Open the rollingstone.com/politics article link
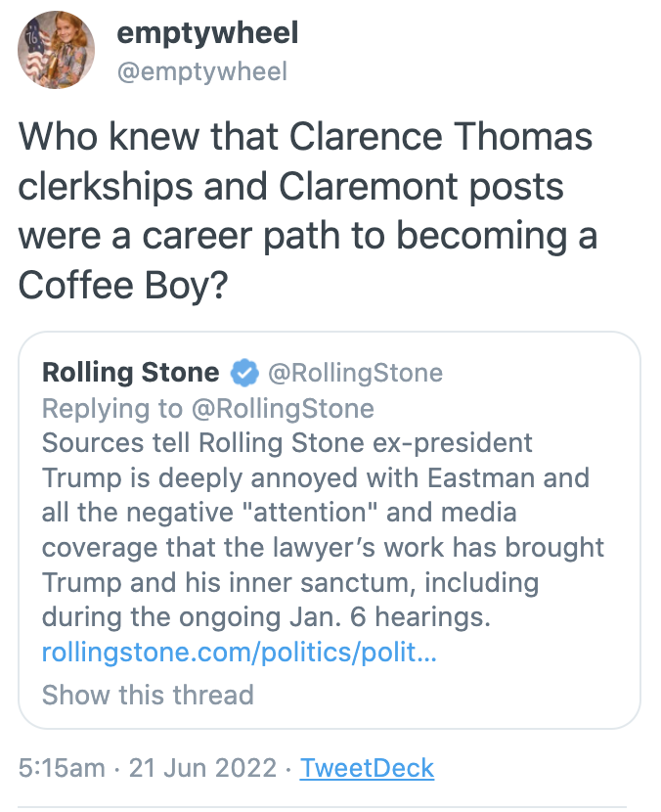Viewport: 661px width, 812px height. point(240,652)
